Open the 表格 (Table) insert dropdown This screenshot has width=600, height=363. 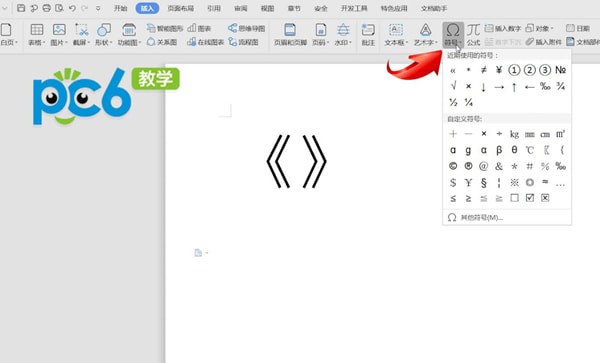pyautogui.click(x=37, y=34)
